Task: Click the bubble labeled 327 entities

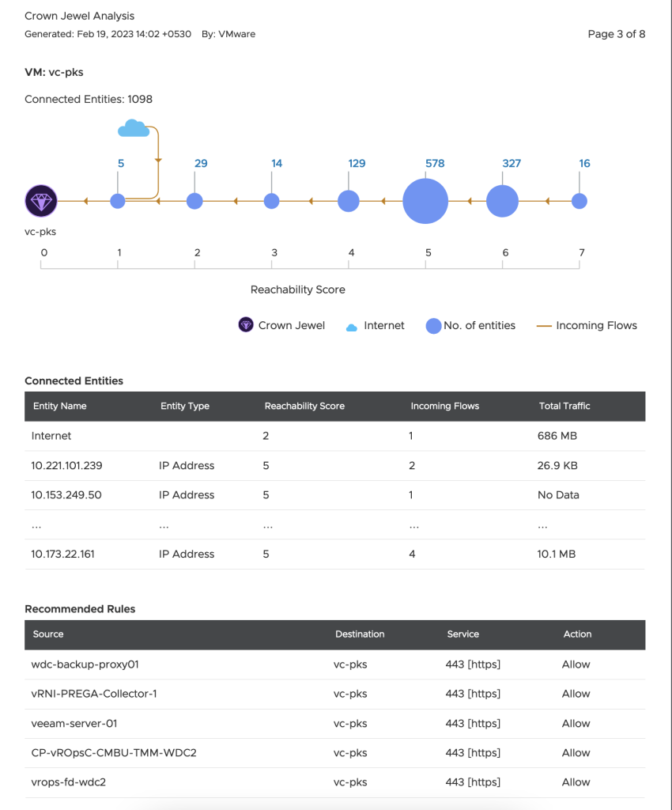Action: coord(502,201)
